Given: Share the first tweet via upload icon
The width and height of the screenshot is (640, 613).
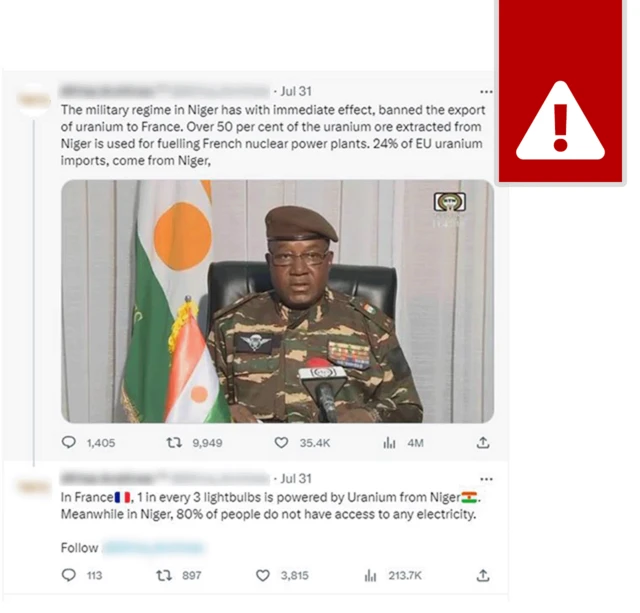Looking at the screenshot, I should [483, 442].
